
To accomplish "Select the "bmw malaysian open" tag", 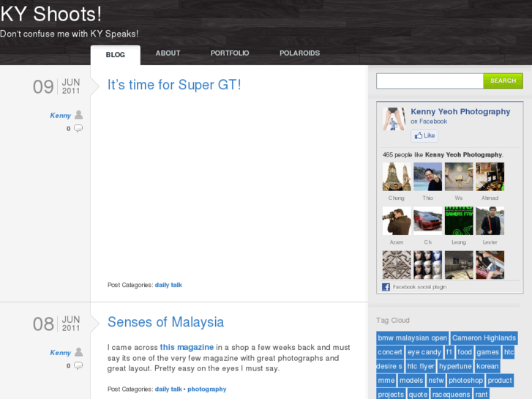I will point(412,338).
